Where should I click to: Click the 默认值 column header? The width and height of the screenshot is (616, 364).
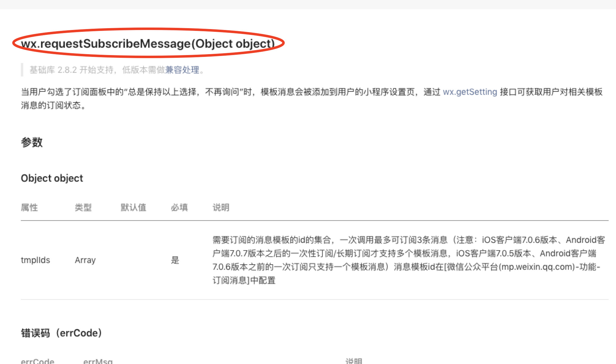[133, 207]
